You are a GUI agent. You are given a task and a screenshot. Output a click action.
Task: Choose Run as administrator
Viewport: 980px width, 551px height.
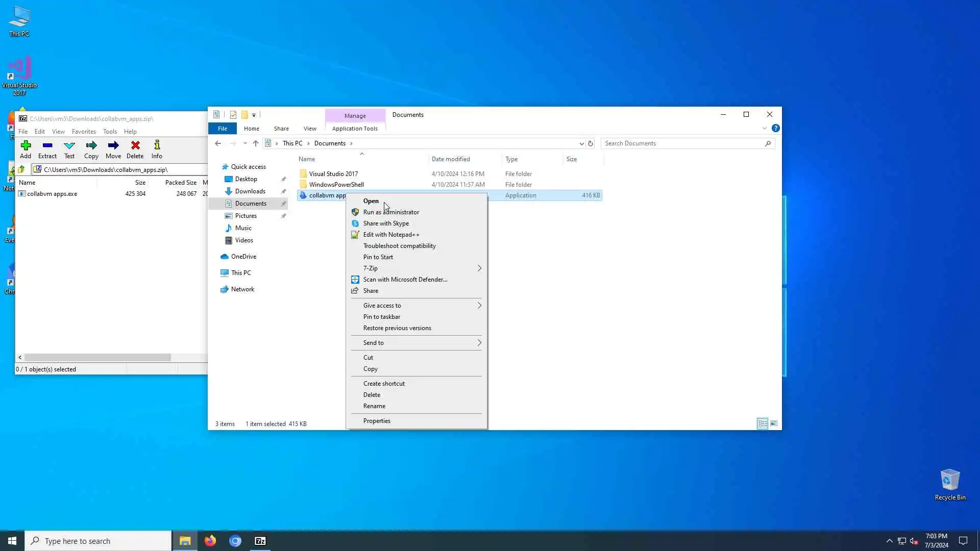pos(391,212)
